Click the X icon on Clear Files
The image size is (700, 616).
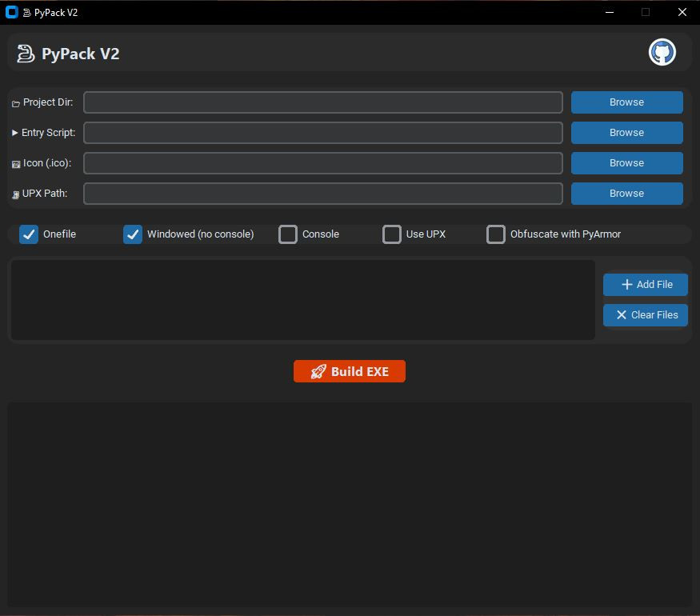(621, 314)
